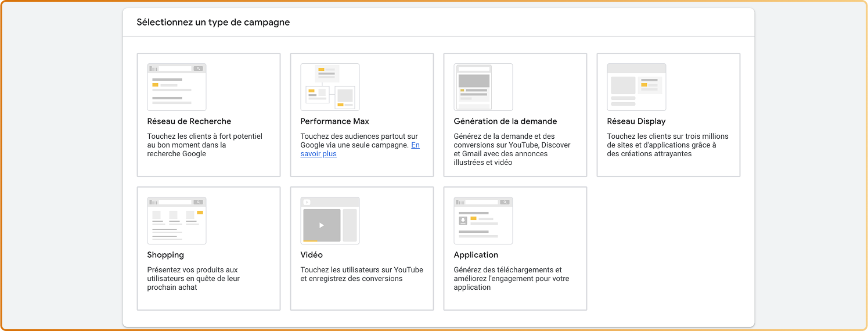Select the 'Réseau de Recherche' title
Image resolution: width=868 pixels, height=331 pixels.
(189, 121)
